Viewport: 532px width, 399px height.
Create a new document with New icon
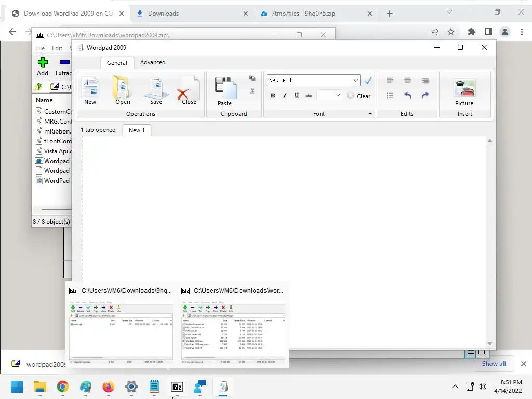point(90,90)
